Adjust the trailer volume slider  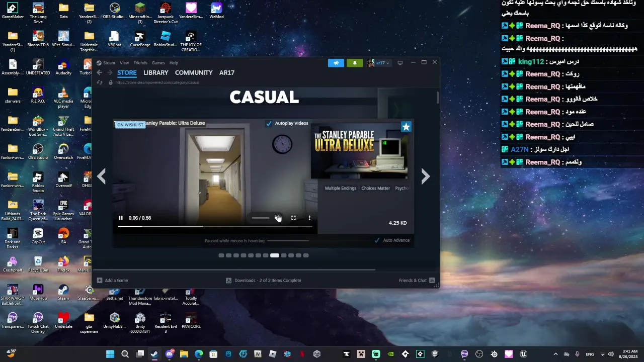click(261, 218)
